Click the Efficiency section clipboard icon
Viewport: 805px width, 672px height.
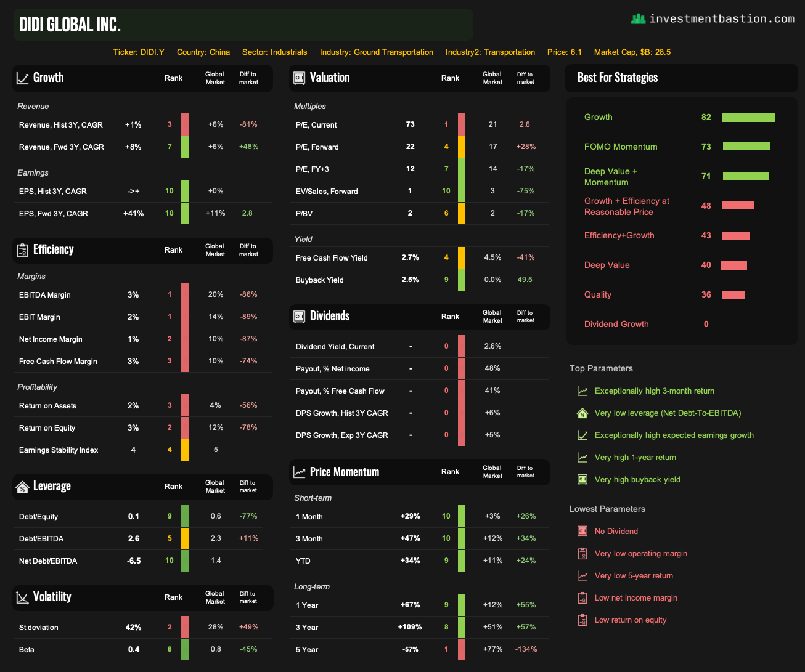[x=22, y=250]
